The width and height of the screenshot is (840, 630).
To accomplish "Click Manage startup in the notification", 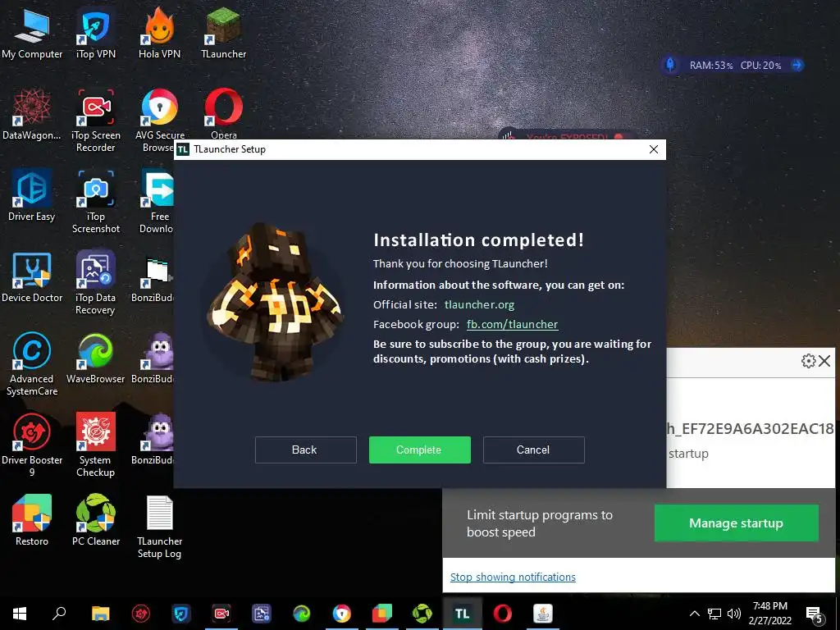I will (736, 523).
